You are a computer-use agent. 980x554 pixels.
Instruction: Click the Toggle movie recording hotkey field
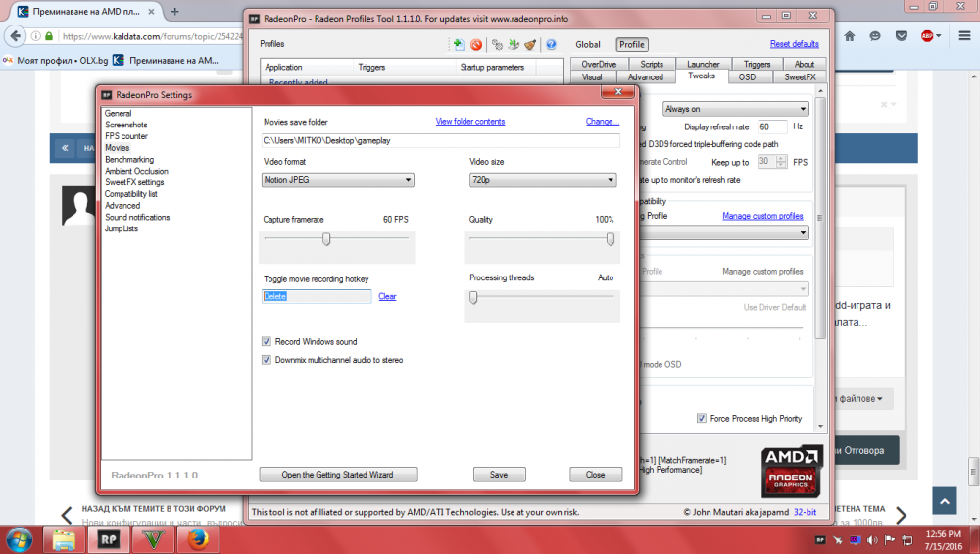317,296
